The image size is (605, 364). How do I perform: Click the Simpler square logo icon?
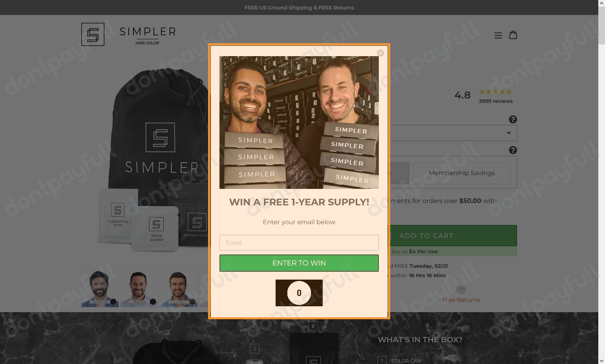coord(93,34)
